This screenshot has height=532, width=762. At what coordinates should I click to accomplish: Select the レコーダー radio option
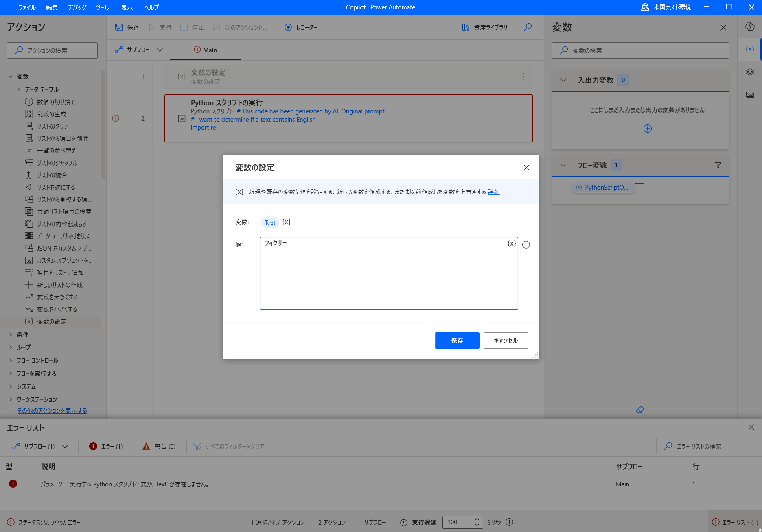click(x=288, y=27)
